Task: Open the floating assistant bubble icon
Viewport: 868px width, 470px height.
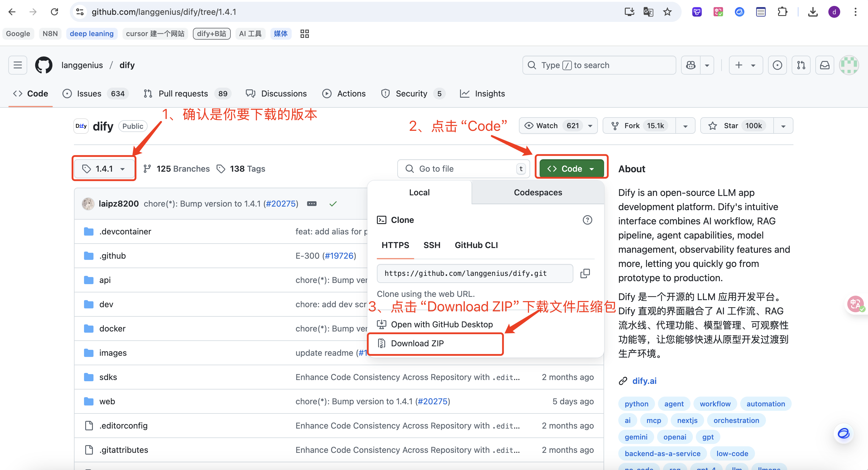Action: pyautogui.click(x=844, y=434)
